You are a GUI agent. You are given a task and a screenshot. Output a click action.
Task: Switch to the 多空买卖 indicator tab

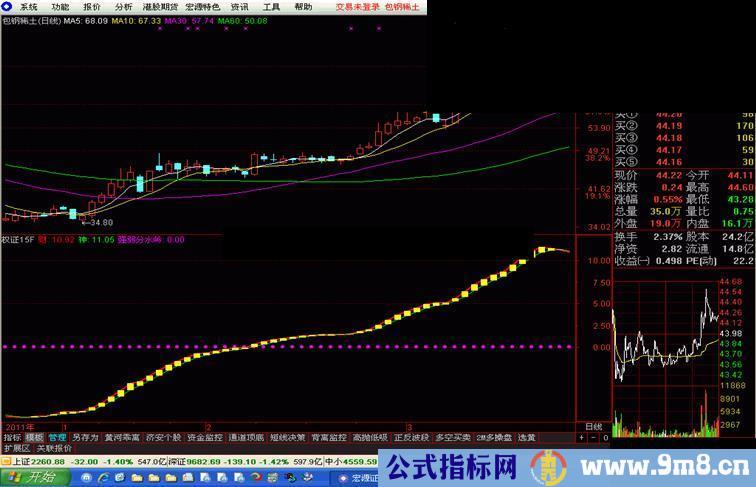453,437
